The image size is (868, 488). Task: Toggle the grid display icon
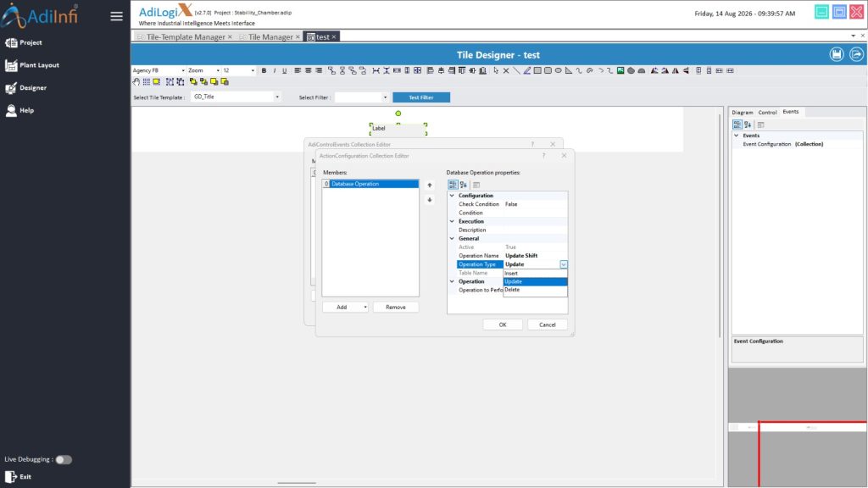(146, 82)
